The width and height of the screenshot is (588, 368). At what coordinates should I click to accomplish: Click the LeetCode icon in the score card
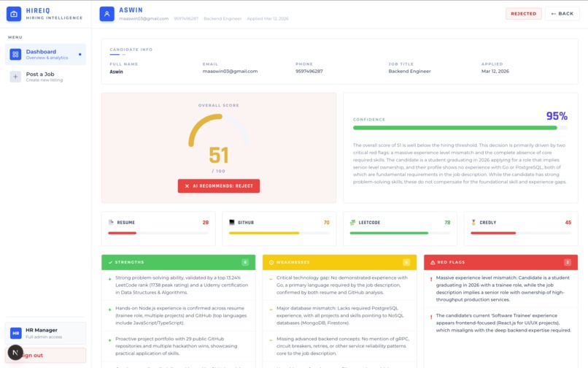pyautogui.click(x=352, y=222)
